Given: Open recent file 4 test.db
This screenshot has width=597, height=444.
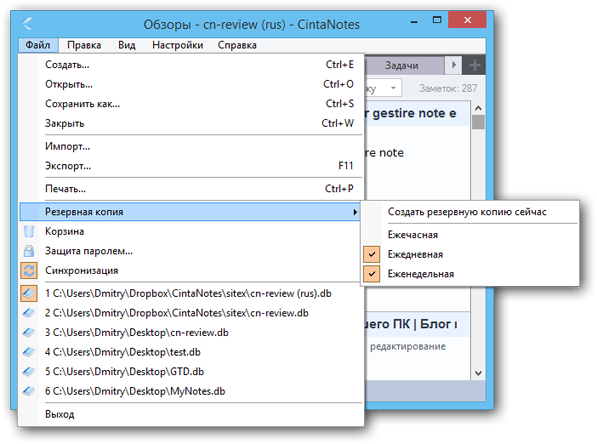Looking at the screenshot, I should click(190, 352).
